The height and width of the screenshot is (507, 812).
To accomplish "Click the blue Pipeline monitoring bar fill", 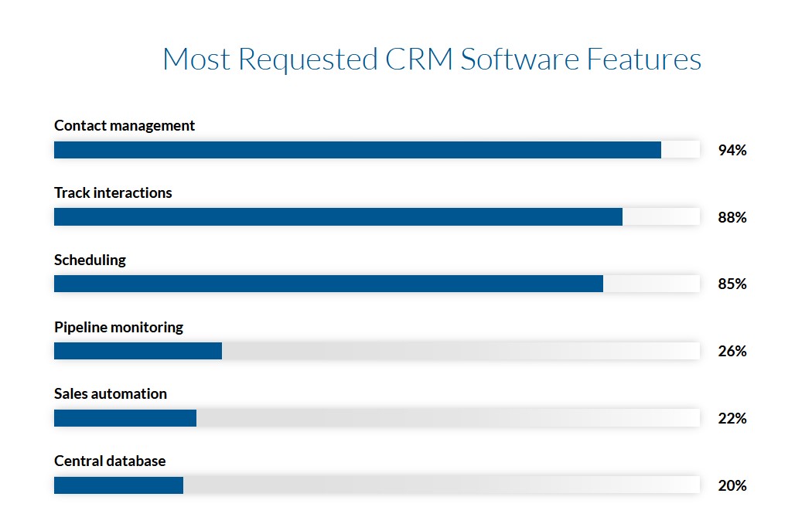I will coord(138,351).
